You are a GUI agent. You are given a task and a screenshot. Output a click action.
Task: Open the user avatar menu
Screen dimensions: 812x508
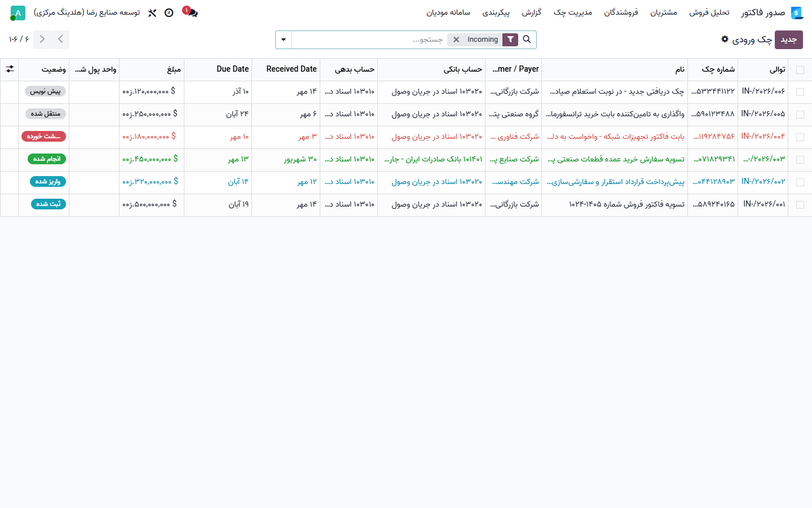point(18,12)
